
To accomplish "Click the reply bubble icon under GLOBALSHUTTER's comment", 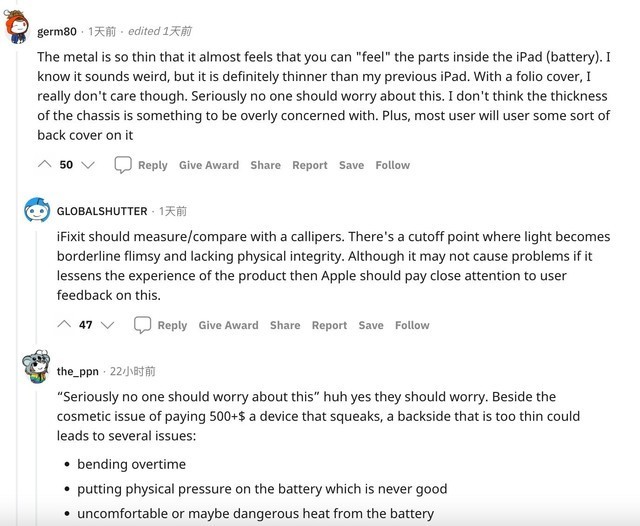I will (x=143, y=324).
